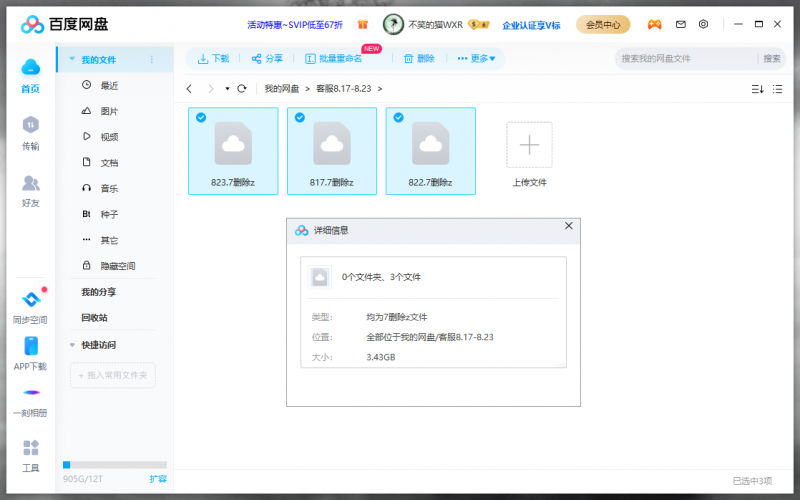Screen dimensions: 800x500
Task: Click the 会员中心 member center button
Action: point(601,24)
